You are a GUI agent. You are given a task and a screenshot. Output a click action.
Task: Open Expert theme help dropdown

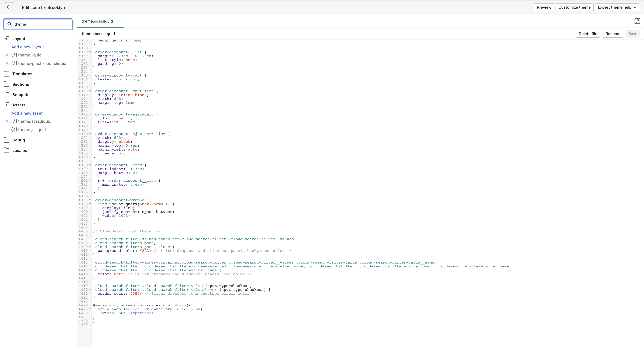[x=617, y=7]
